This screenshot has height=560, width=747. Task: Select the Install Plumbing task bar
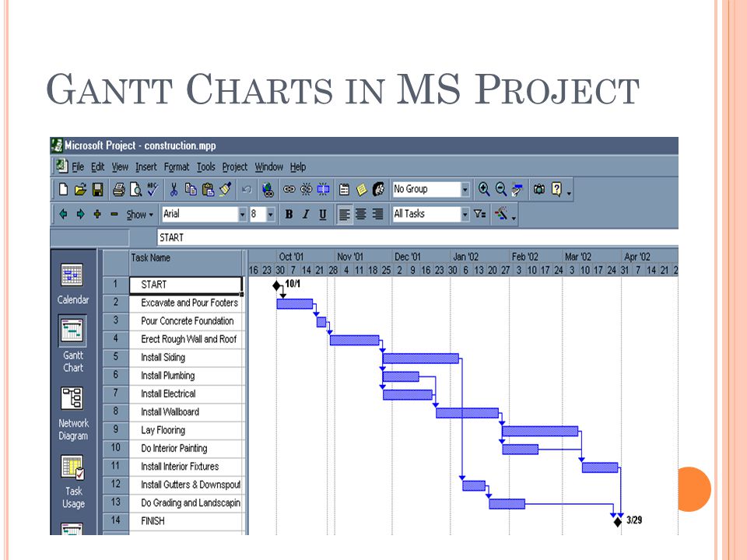[x=401, y=376]
